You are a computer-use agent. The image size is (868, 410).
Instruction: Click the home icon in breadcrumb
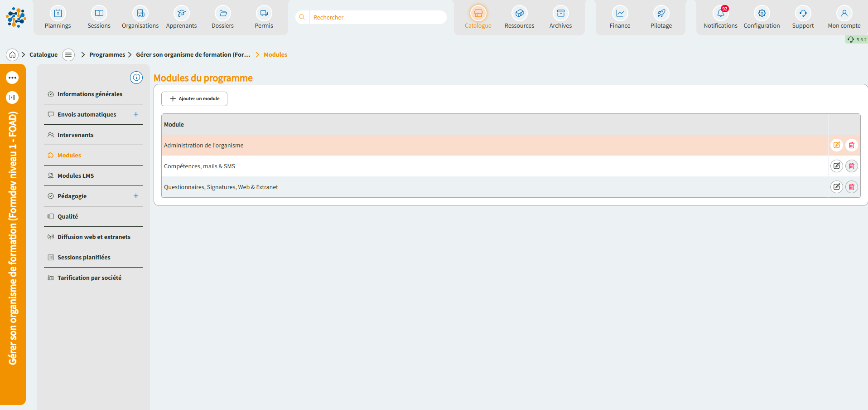pyautogui.click(x=12, y=55)
